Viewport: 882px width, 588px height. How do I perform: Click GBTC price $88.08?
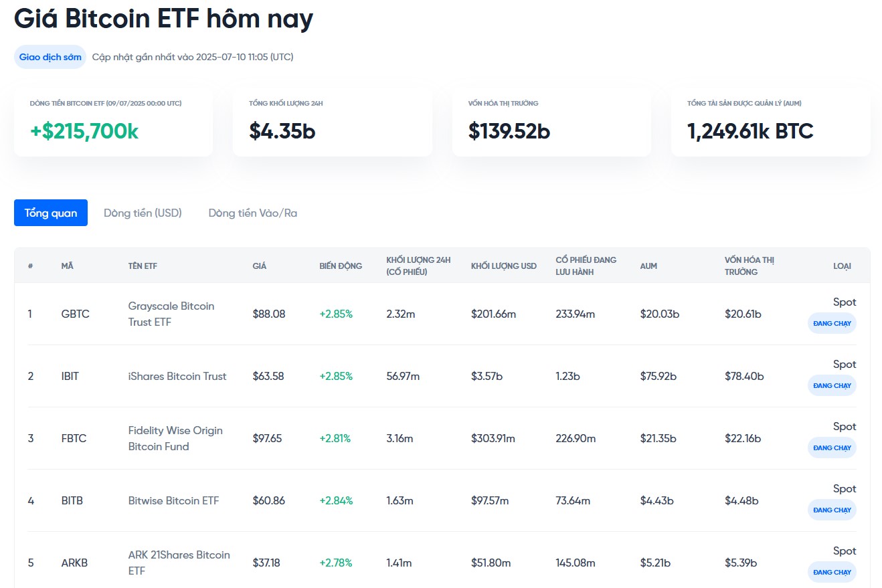pyautogui.click(x=269, y=314)
